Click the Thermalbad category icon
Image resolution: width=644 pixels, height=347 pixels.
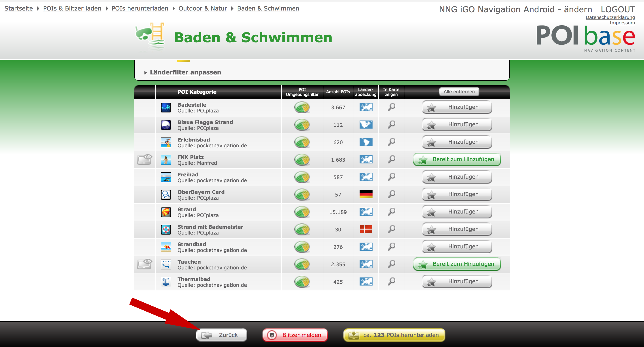166,282
